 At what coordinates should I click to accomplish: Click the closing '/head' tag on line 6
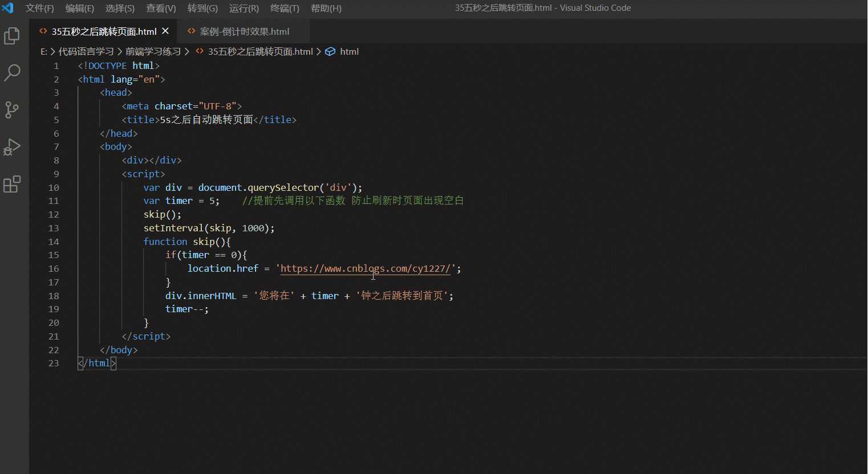119,133
